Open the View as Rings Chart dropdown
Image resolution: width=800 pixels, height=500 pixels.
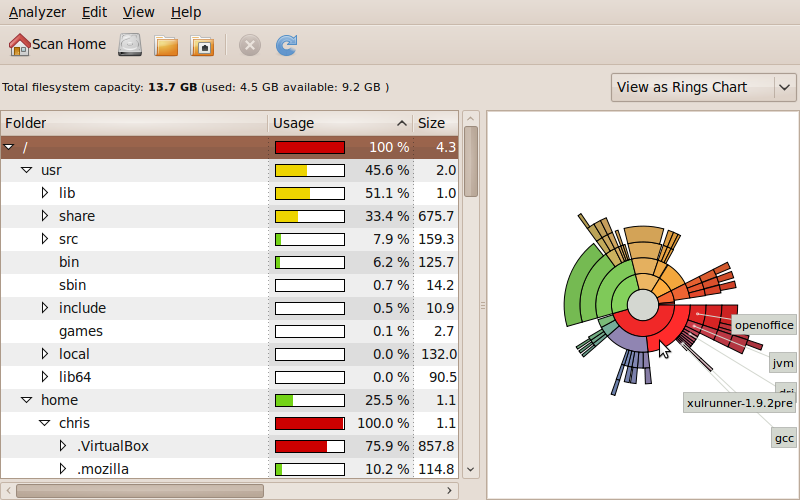[704, 87]
